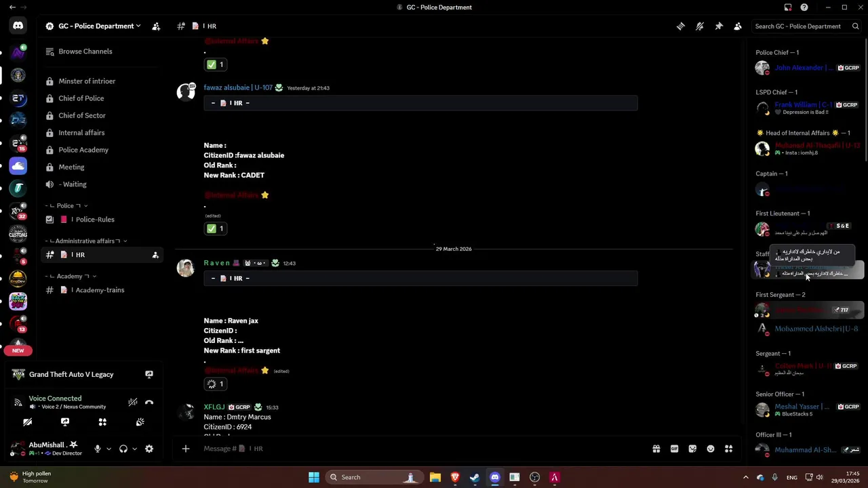Open XFLGJ username profile

point(214,407)
